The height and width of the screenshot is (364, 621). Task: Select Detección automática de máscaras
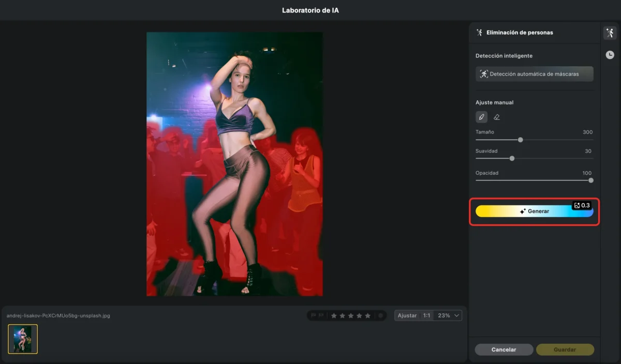[534, 73]
